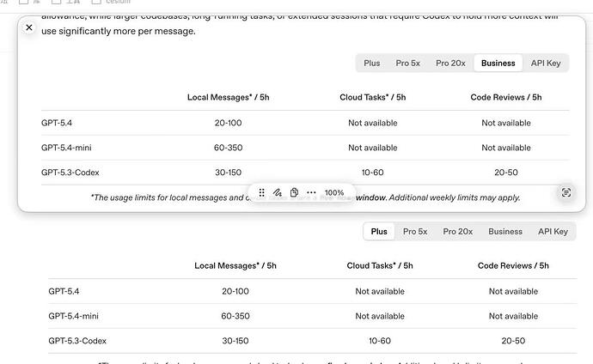Copy the image using the floating toolbar copy icon
The image size is (593, 364).
click(294, 192)
